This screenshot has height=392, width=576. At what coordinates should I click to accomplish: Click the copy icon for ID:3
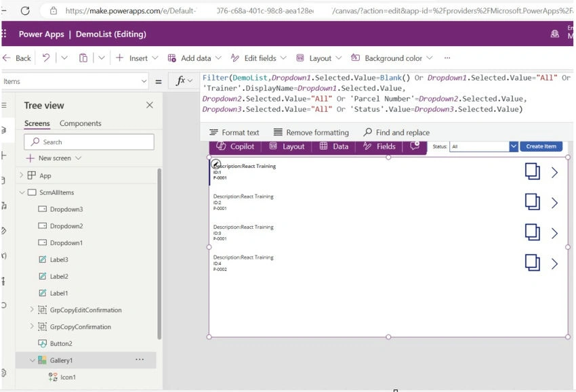point(532,232)
